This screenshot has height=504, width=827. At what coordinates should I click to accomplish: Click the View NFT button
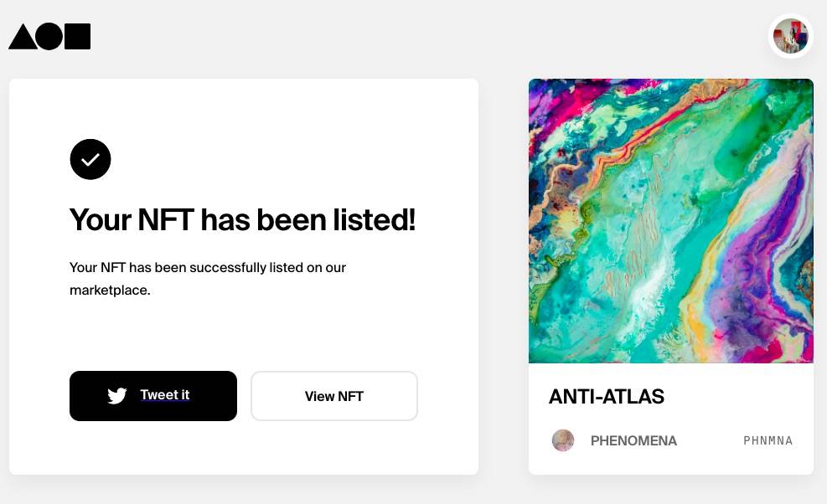tap(334, 396)
